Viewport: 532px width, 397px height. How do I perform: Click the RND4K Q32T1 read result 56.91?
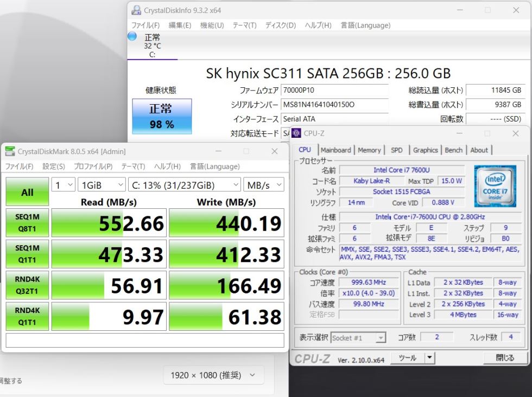point(109,285)
